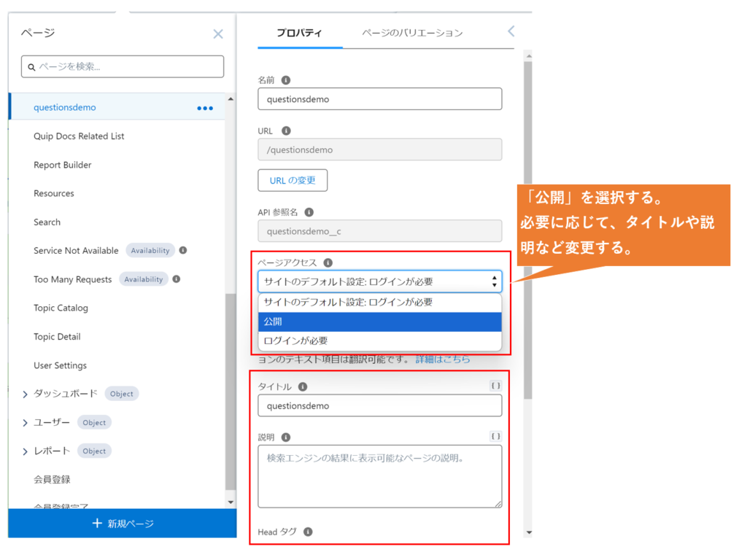Viewport: 747px width, 560px height.
Task: Expand the ユーザー object pages
Action: pos(25,423)
